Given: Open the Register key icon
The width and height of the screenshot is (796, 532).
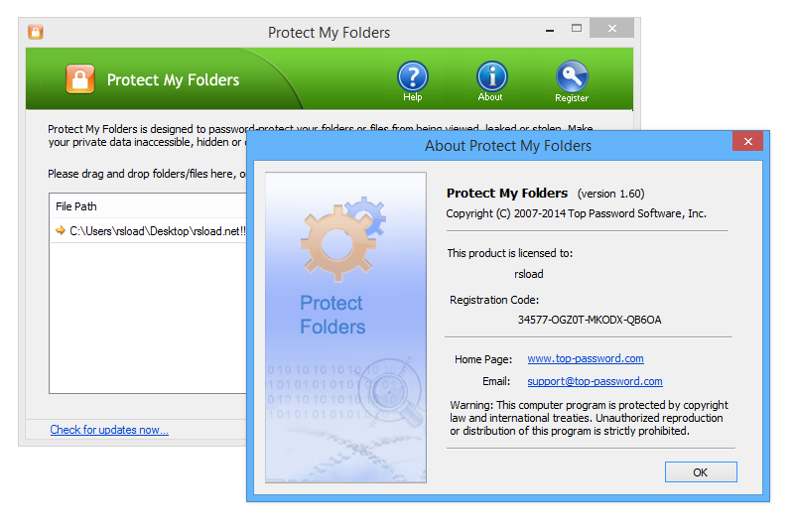Looking at the screenshot, I should [572, 81].
